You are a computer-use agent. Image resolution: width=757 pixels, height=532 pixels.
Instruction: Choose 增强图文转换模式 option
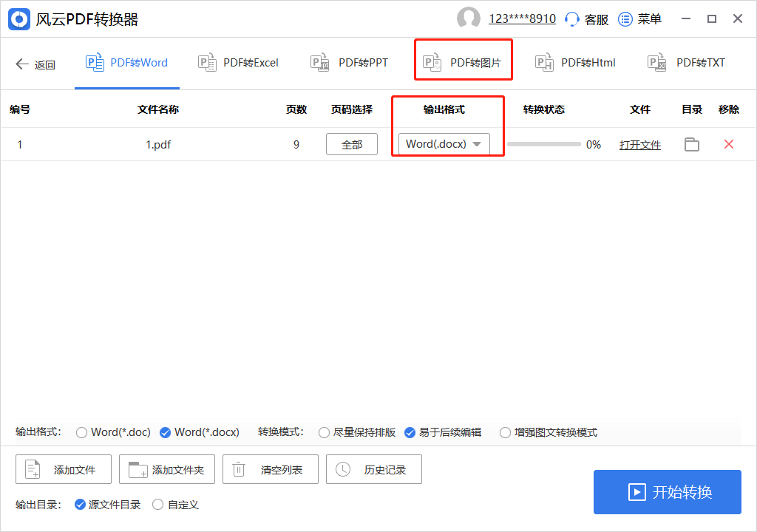coord(505,432)
